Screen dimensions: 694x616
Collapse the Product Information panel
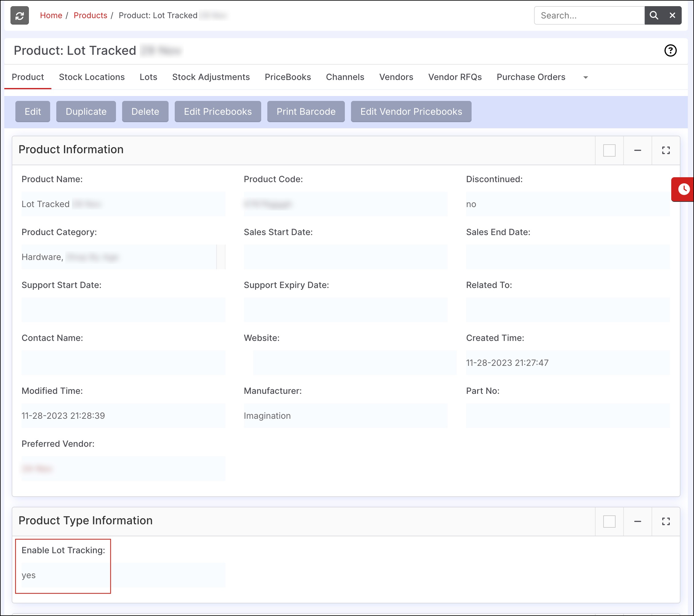click(637, 150)
